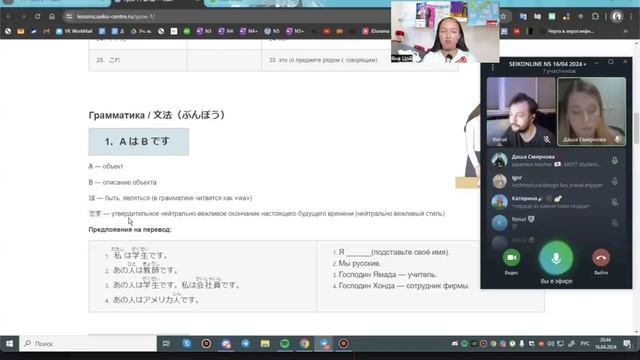Click sentence Господин Хонда — сотрудник фирмы

pos(404,286)
